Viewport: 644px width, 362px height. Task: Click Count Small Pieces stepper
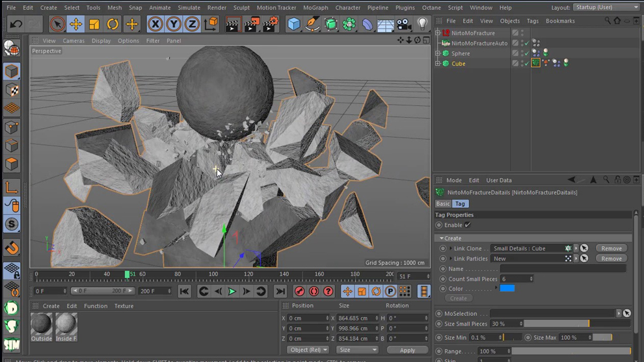click(x=531, y=279)
